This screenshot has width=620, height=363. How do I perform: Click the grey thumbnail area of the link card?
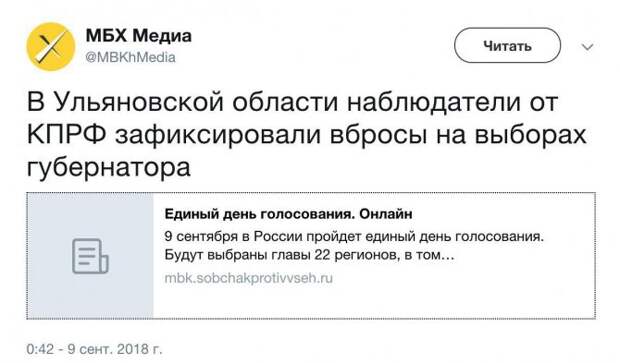coord(90,256)
